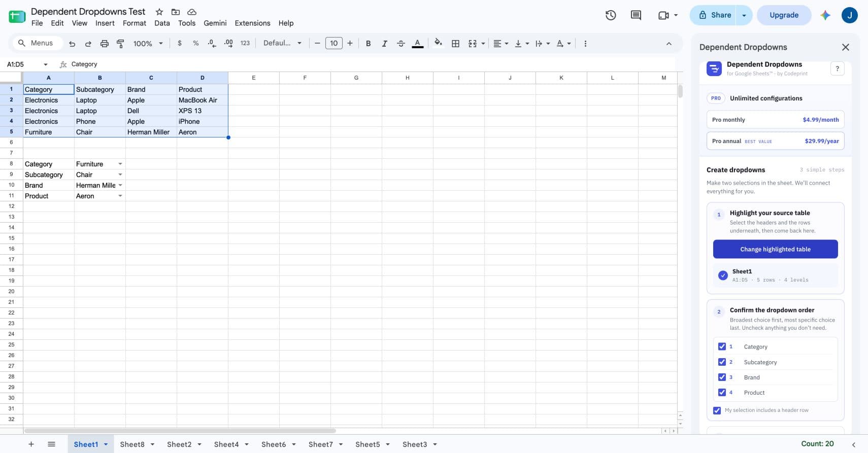Click the Upgrade button

[784, 15]
